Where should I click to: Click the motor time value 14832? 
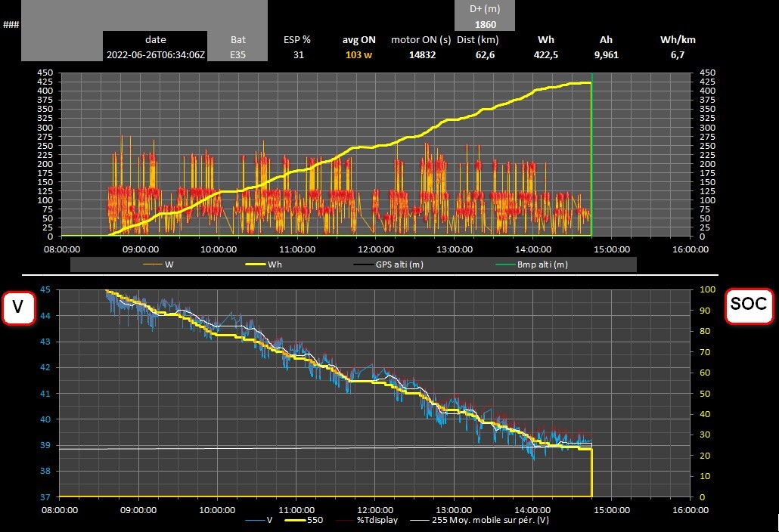click(422, 54)
